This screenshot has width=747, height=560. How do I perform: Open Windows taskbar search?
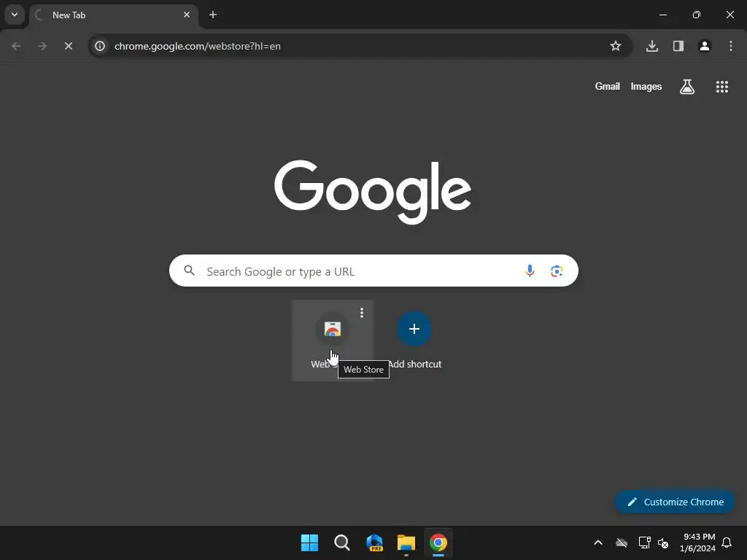click(342, 542)
